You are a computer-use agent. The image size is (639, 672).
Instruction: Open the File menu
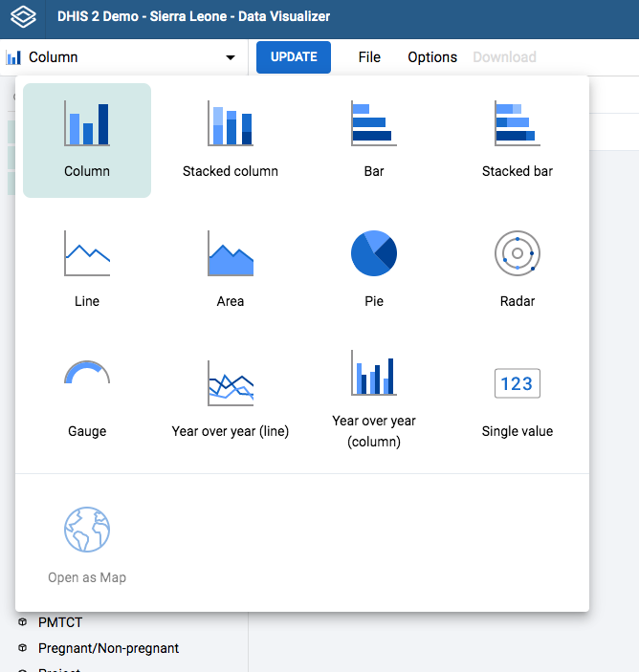coord(369,57)
